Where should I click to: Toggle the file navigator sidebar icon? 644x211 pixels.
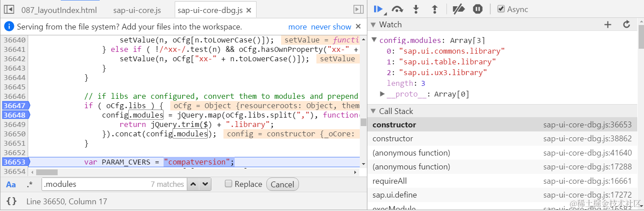tap(9, 9)
